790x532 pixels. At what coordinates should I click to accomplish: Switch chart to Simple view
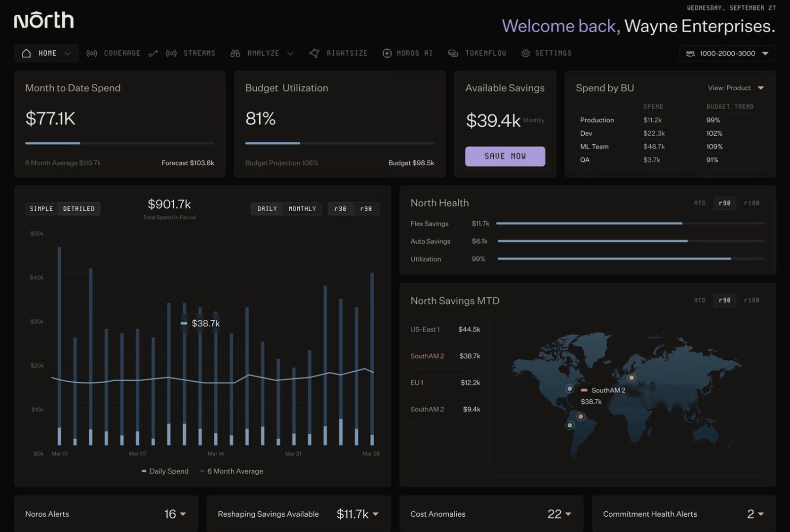point(41,209)
